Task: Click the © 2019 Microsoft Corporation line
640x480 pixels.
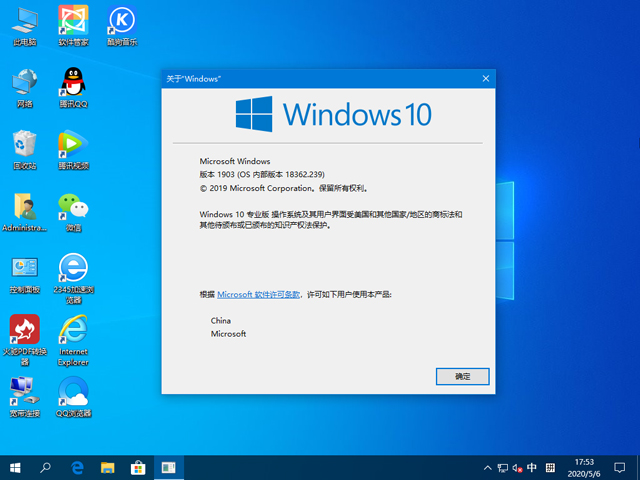Action: (284, 188)
